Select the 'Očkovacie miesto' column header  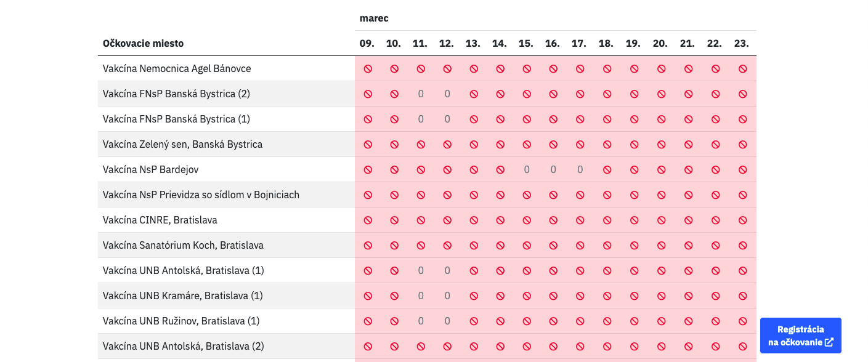(x=143, y=44)
